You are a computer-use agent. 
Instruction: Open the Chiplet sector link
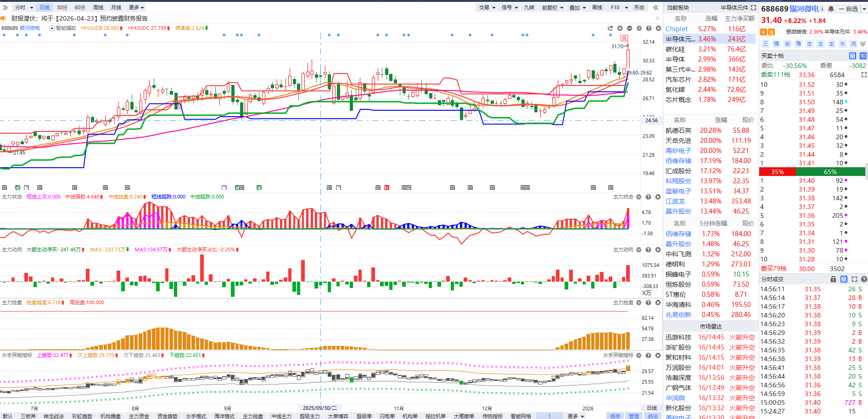point(677,29)
